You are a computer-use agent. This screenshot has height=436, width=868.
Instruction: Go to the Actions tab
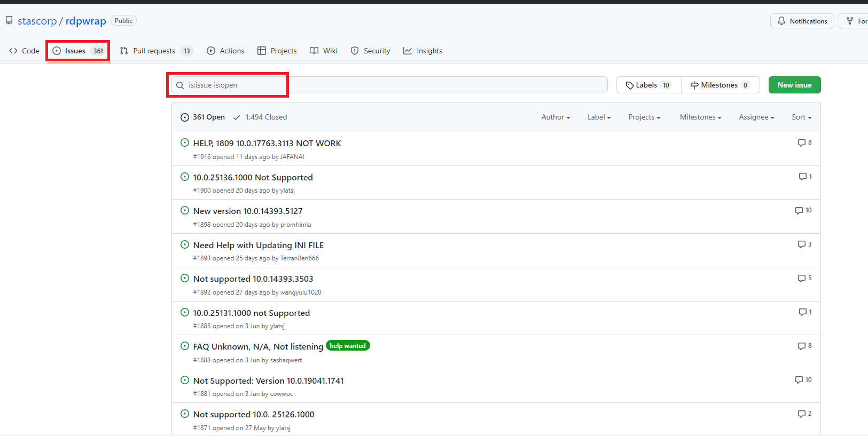[225, 51]
